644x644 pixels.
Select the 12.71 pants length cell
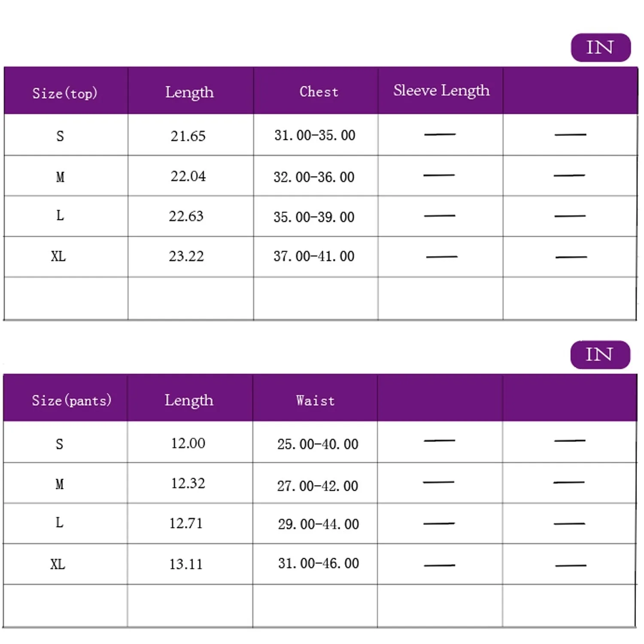(x=186, y=523)
